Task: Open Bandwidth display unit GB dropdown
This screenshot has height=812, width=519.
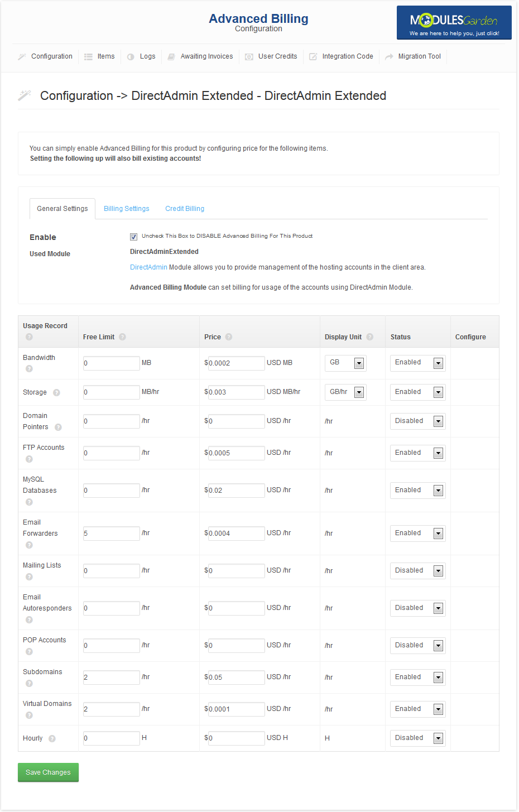Action: (345, 363)
